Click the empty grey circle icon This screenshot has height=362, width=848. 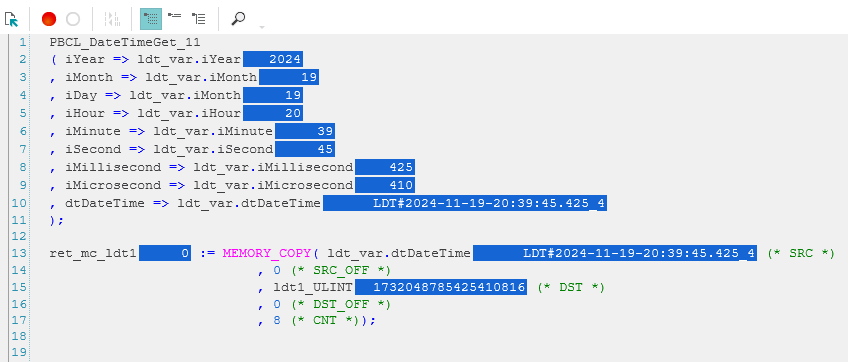click(x=73, y=19)
